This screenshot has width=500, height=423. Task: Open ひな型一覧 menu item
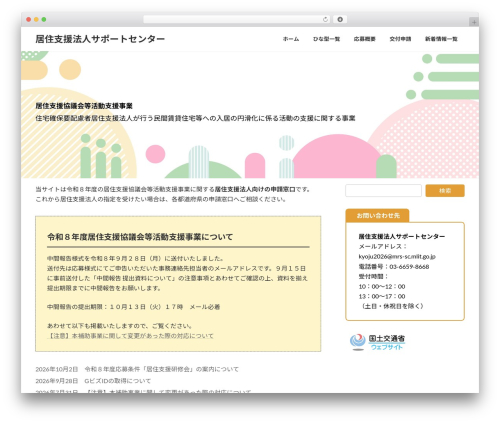[326, 39]
